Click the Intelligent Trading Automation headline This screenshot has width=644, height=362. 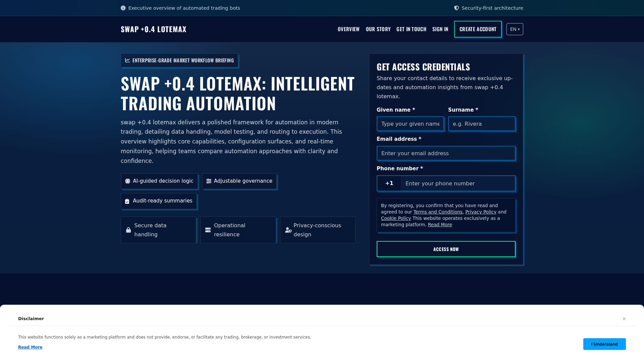coord(237,93)
